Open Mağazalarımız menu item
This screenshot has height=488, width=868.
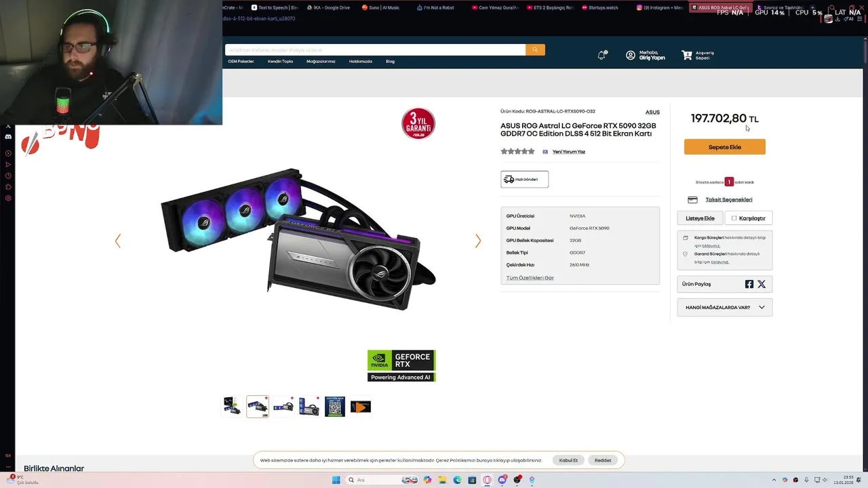pyautogui.click(x=321, y=62)
